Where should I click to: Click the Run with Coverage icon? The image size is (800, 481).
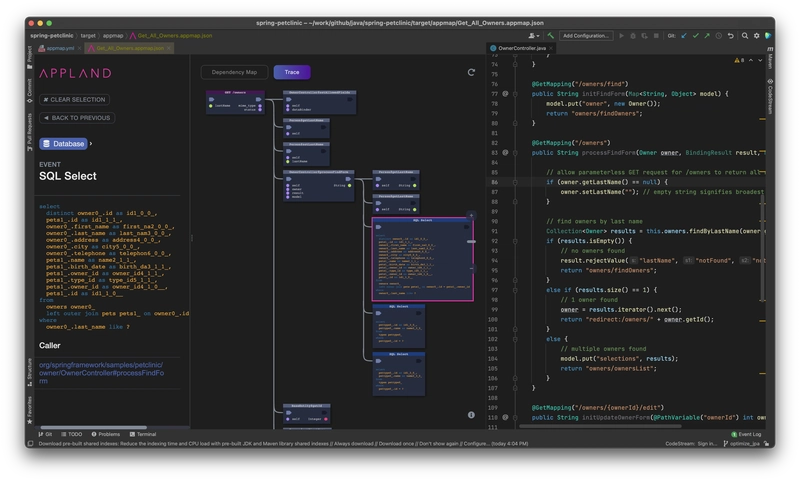[x=645, y=36]
